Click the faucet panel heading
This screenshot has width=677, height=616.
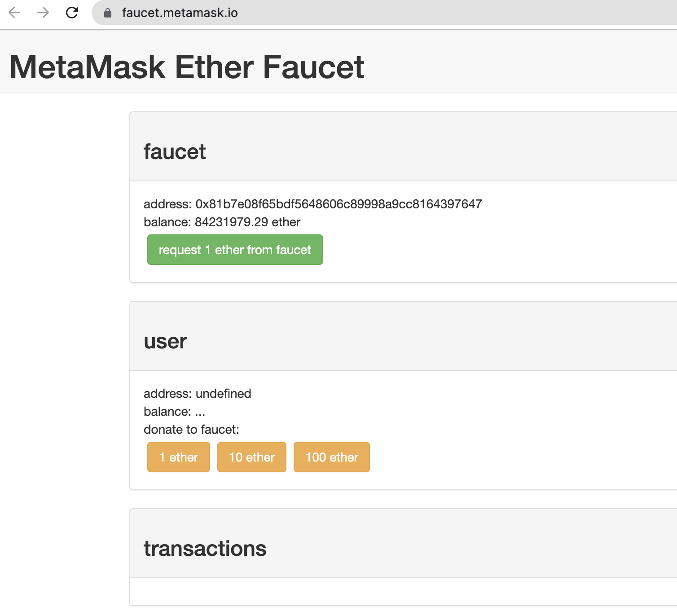tap(175, 152)
